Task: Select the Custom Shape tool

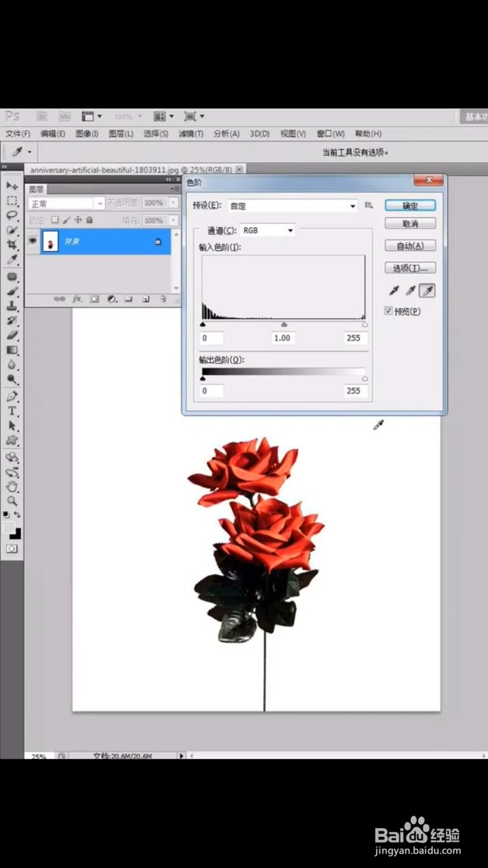Action: (x=12, y=441)
